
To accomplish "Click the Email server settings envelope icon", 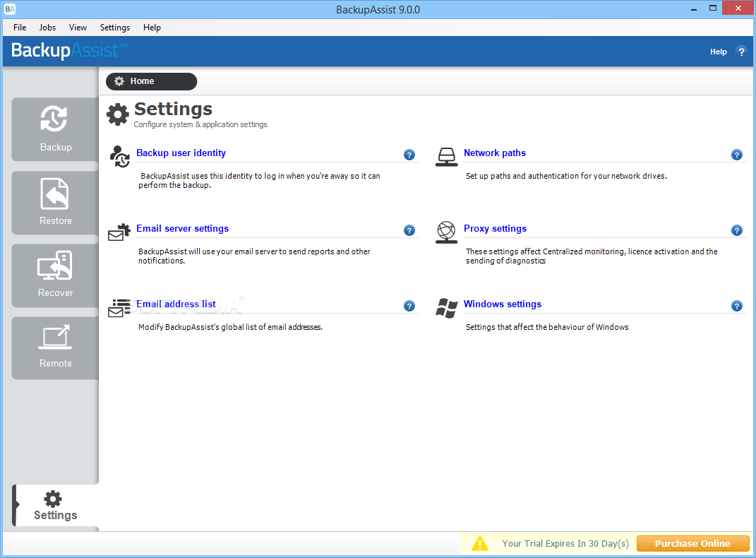I will coord(119,232).
